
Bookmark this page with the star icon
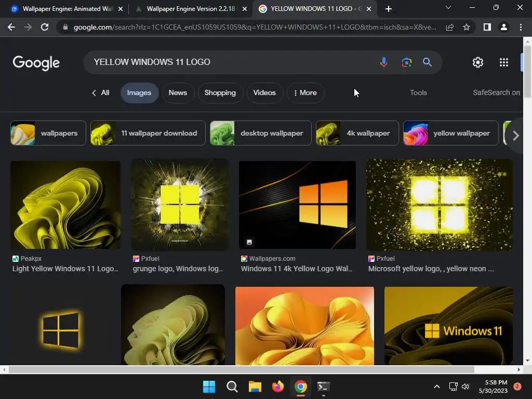[x=467, y=27]
